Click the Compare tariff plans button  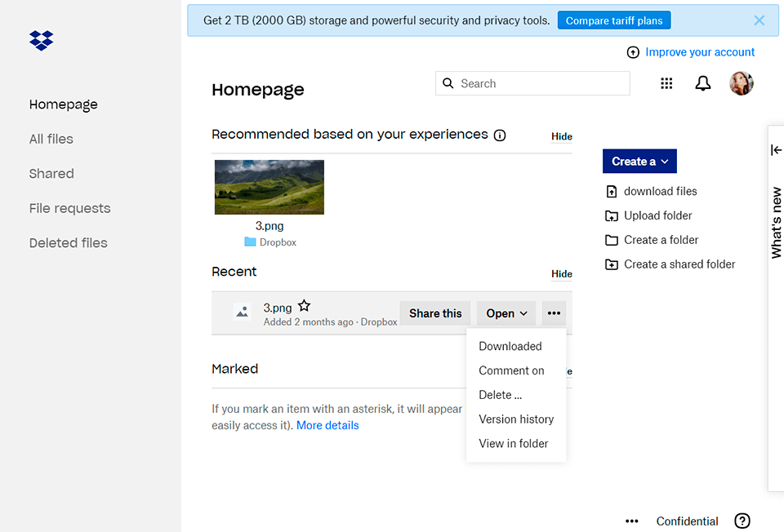(x=614, y=20)
